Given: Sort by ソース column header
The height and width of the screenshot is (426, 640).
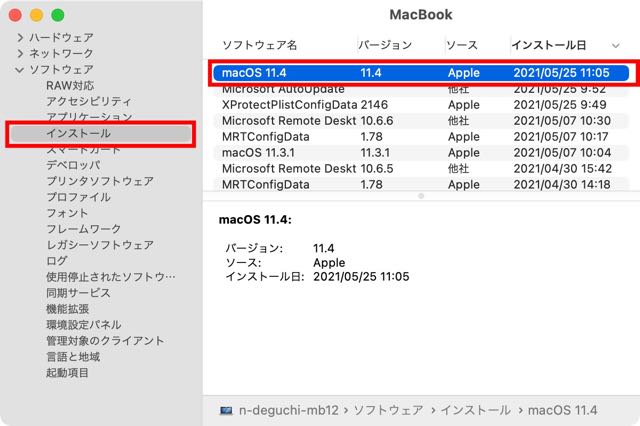Looking at the screenshot, I should (462, 45).
